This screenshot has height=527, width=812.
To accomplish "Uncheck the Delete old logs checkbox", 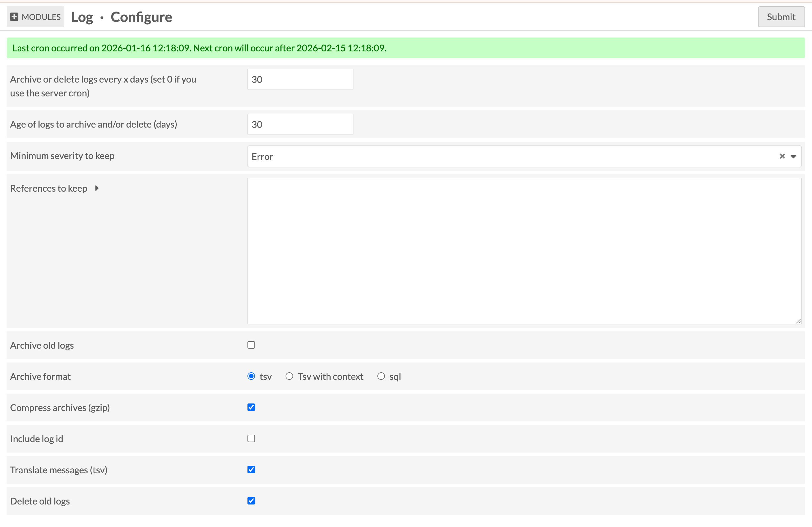I will (251, 501).
